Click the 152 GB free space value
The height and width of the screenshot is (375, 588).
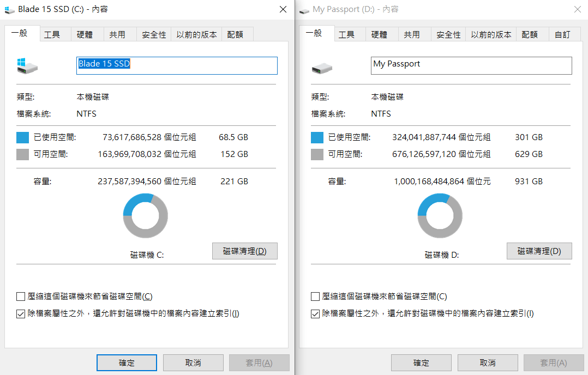[235, 154]
